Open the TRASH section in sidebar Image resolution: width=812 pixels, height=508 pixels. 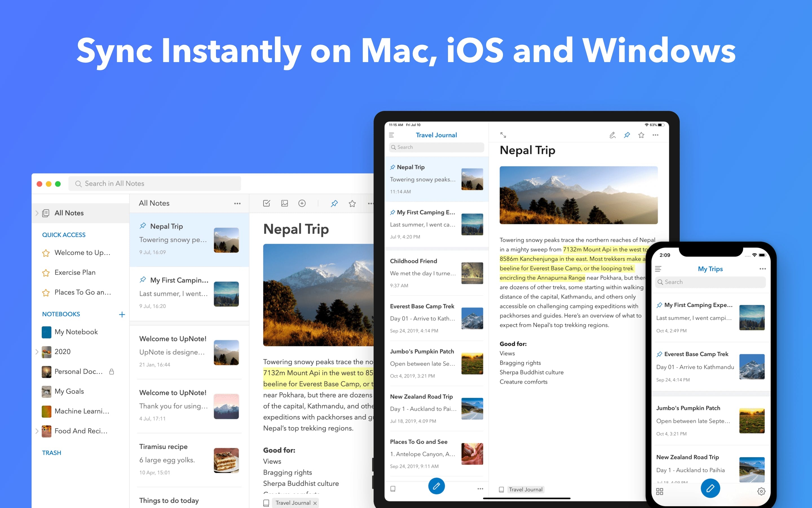coord(52,453)
